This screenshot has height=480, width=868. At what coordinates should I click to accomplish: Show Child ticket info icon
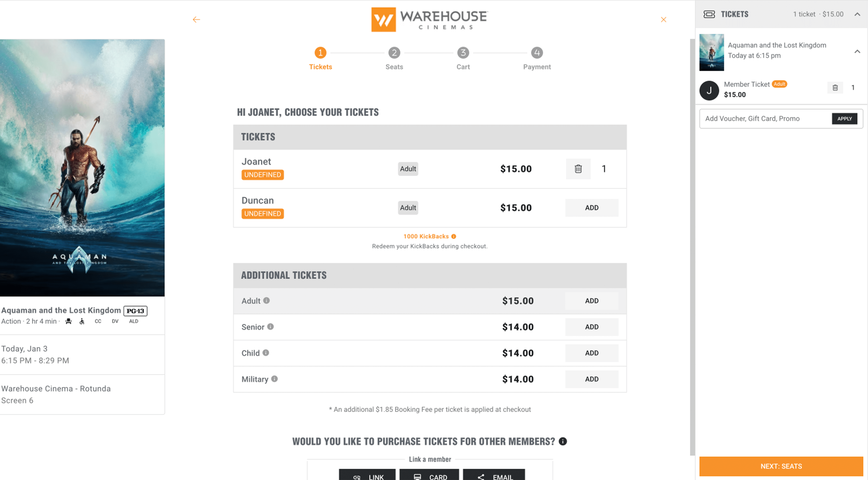pyautogui.click(x=266, y=353)
